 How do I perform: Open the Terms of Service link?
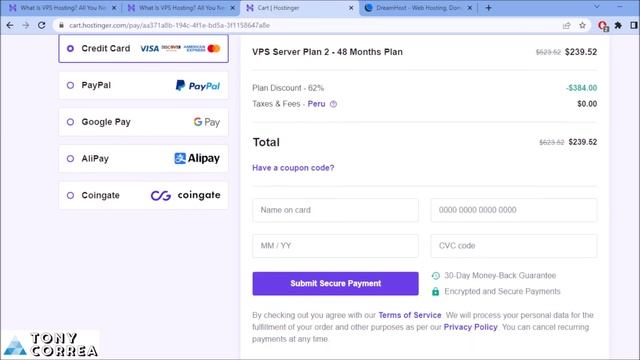[x=410, y=315]
